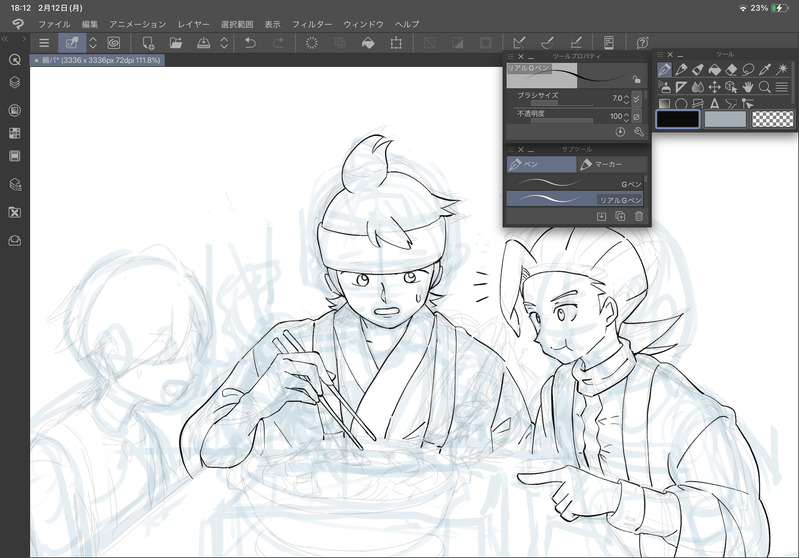Viewport: 799px width, 558px height.
Task: Select the Eyedropper tool
Action: pyautogui.click(x=765, y=69)
